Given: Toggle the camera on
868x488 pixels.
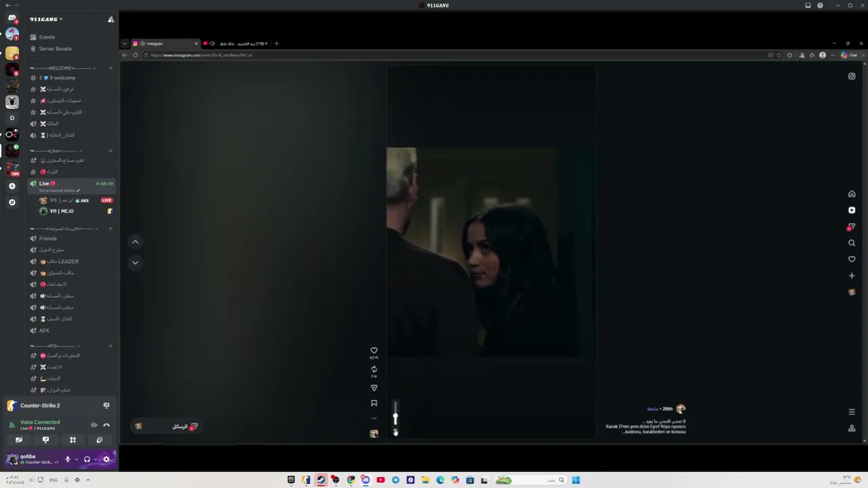Looking at the screenshot, I should pyautogui.click(x=19, y=440).
